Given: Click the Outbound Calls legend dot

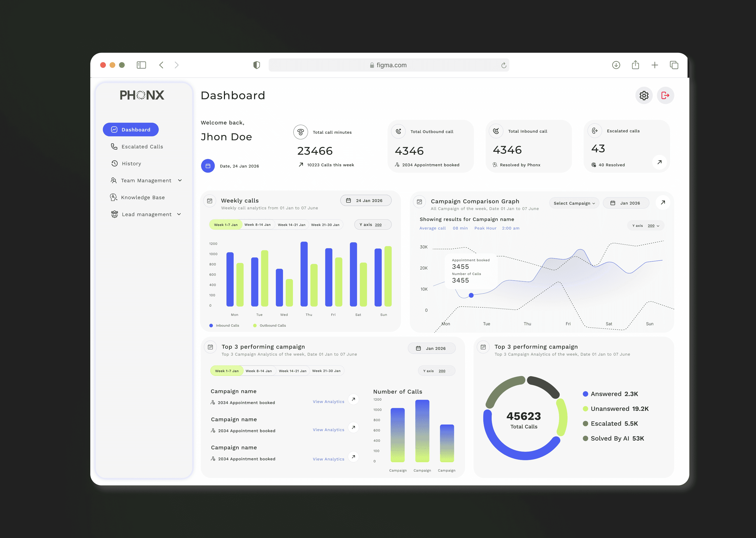Looking at the screenshot, I should (x=255, y=325).
